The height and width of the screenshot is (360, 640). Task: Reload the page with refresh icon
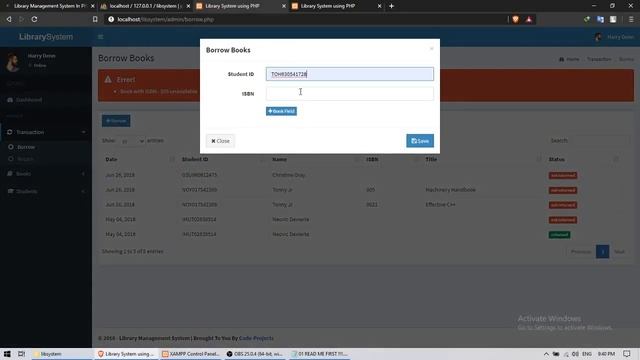tap(34, 19)
